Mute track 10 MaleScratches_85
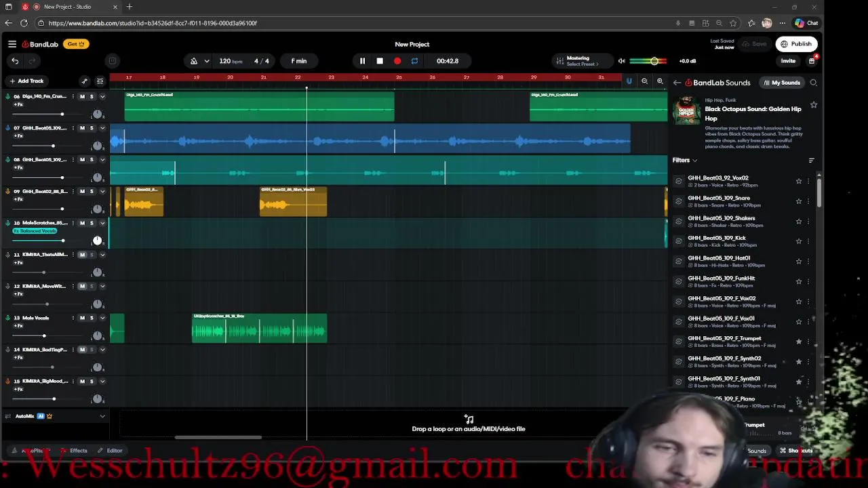Screen dimensions: 868x488 pos(83,223)
